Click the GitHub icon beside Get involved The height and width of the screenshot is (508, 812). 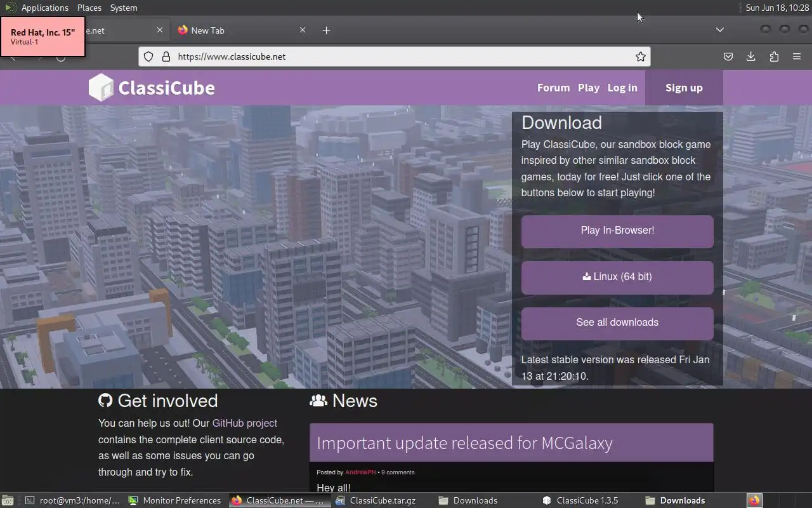click(x=105, y=401)
